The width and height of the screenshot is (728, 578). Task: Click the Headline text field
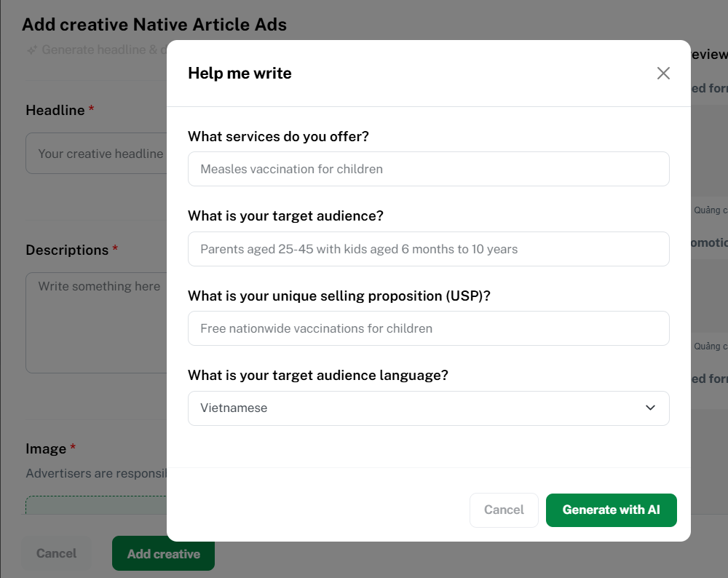(95, 153)
